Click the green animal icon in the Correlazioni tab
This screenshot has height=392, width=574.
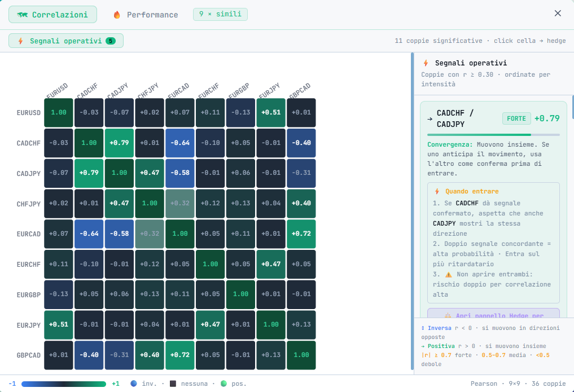tap(23, 15)
